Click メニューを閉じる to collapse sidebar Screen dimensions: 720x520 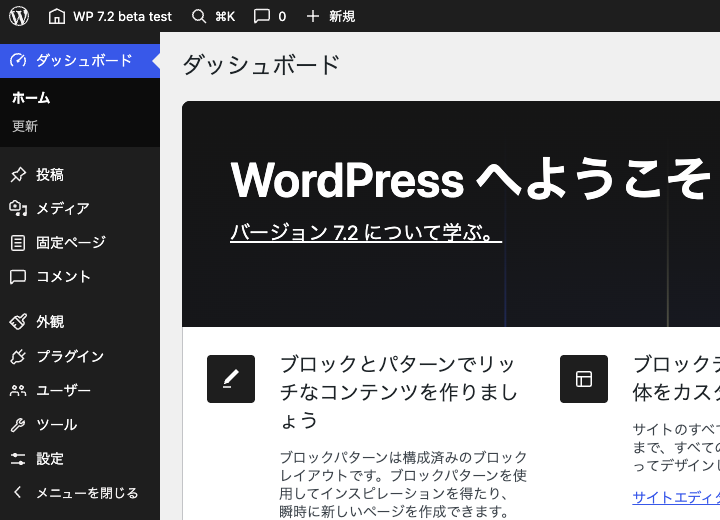tap(87, 493)
